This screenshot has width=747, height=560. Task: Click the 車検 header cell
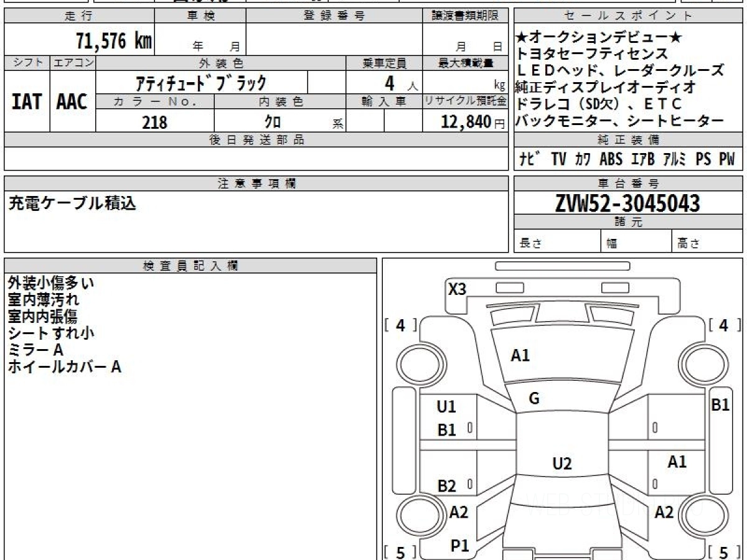(200, 16)
